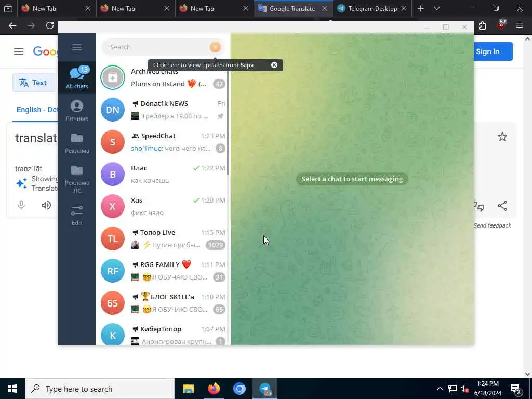Click the extension icon with 57 badge

[501, 25]
